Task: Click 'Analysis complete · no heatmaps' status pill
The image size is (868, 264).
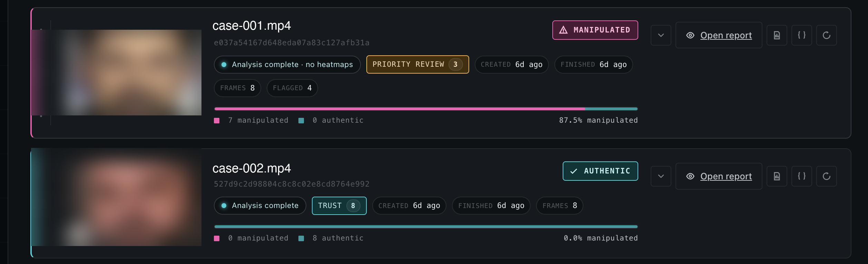Action: 287,65
